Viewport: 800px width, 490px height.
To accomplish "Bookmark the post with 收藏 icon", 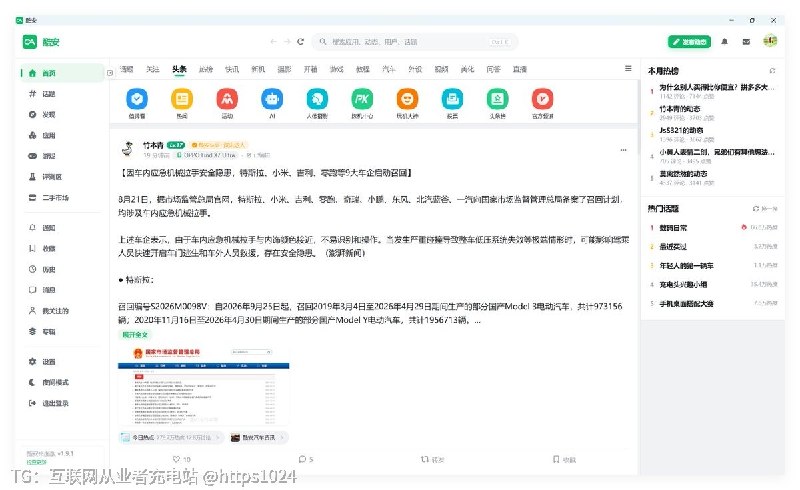I will tap(564, 459).
